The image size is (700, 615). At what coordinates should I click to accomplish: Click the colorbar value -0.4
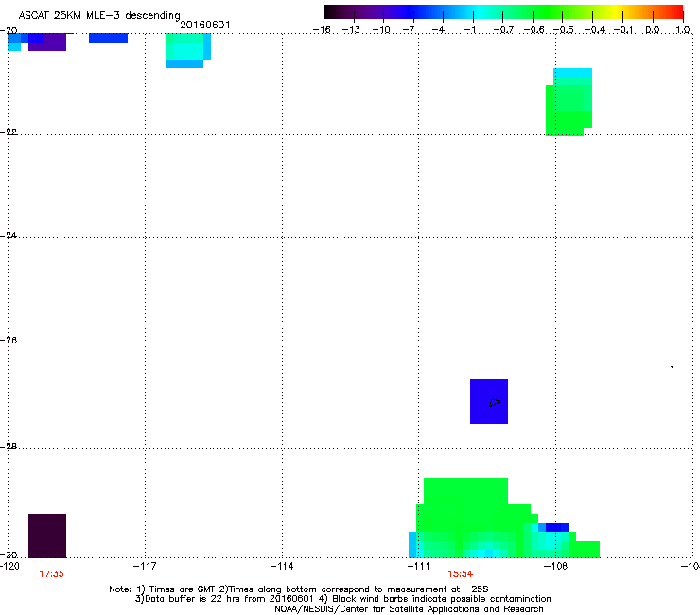tap(595, 30)
